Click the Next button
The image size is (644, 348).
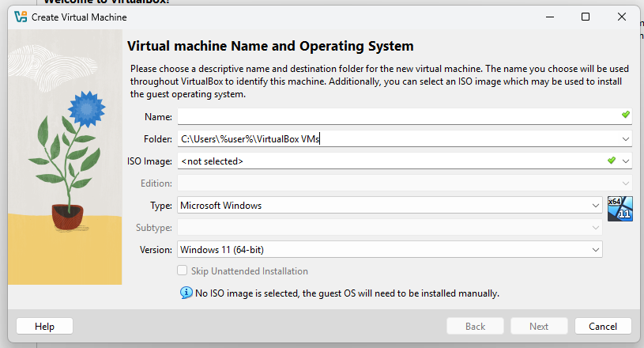click(x=539, y=326)
